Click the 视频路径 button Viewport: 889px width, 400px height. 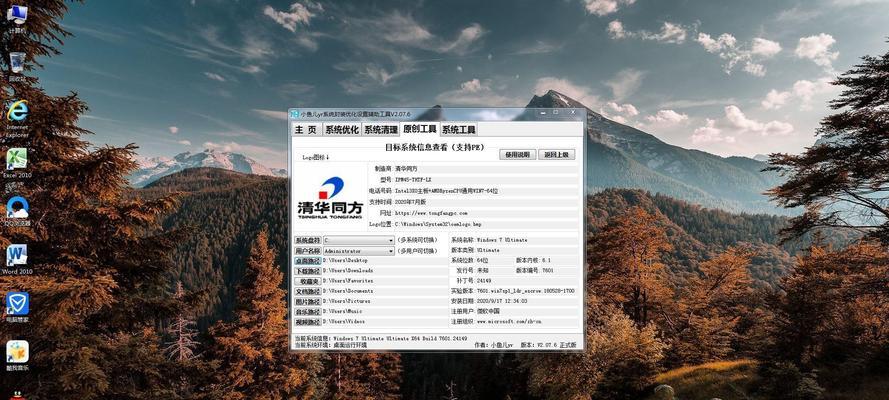coord(307,322)
